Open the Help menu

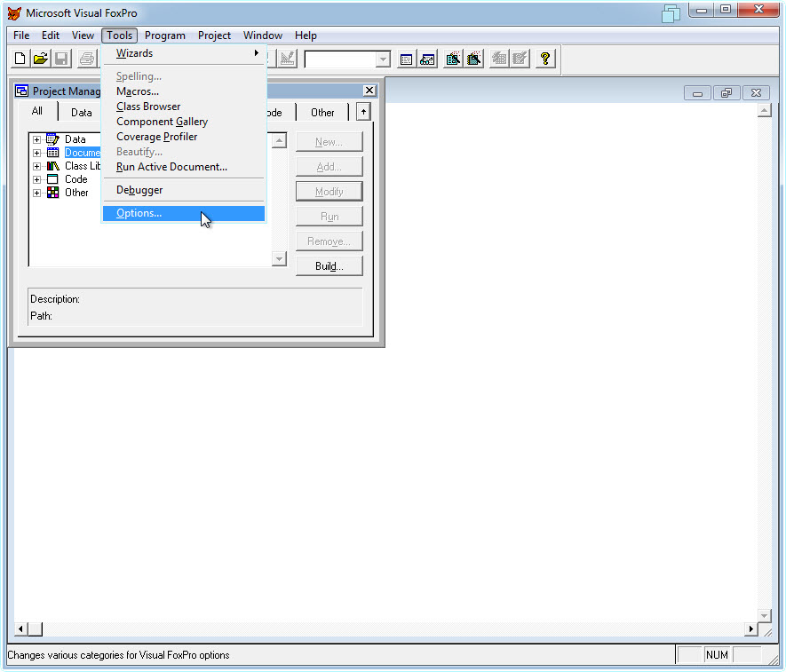tap(306, 36)
